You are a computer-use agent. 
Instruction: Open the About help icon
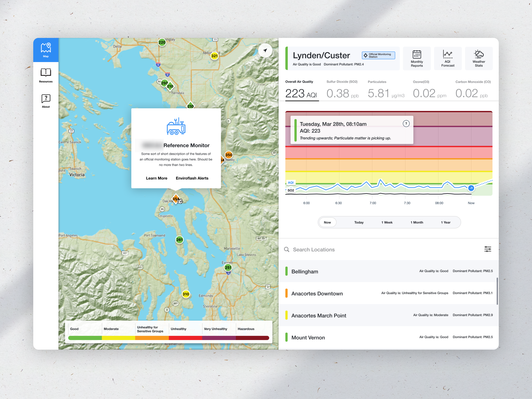pos(46,99)
